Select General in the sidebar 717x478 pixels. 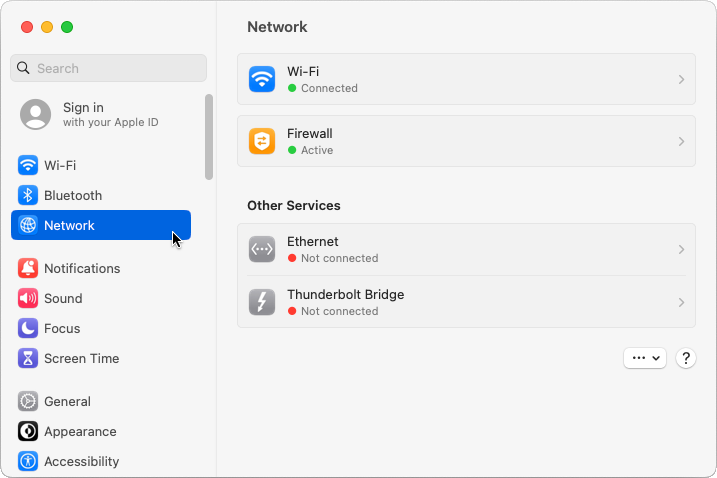pyautogui.click(x=67, y=401)
